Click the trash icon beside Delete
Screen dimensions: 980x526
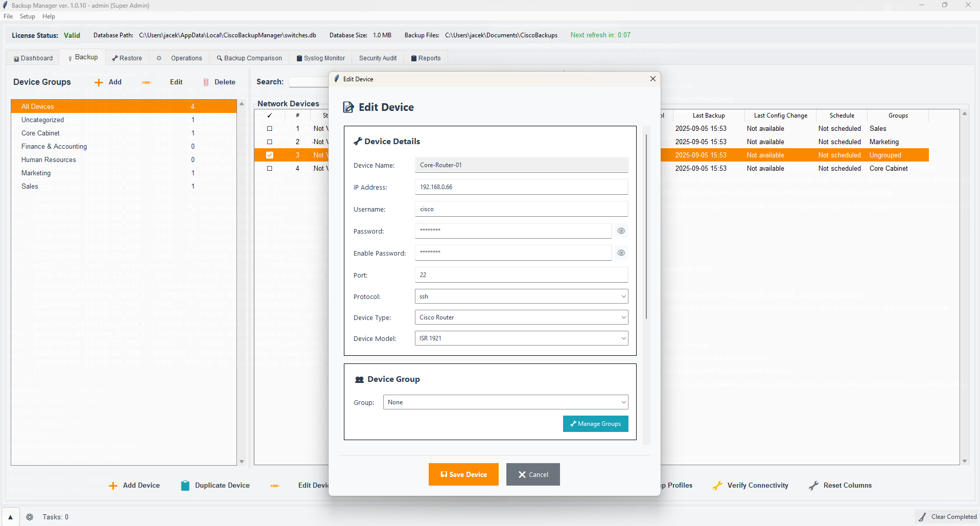point(206,82)
